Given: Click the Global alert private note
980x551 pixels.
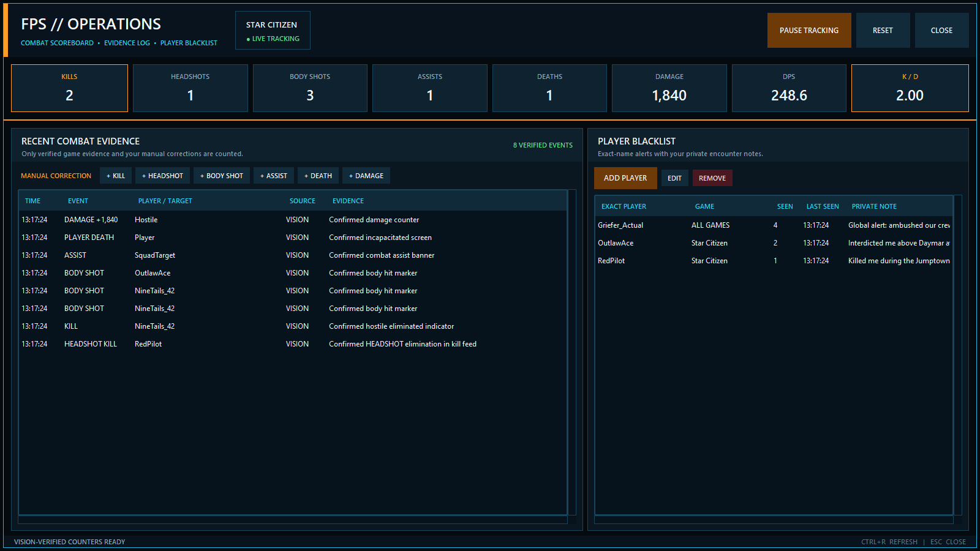Looking at the screenshot, I should [899, 225].
